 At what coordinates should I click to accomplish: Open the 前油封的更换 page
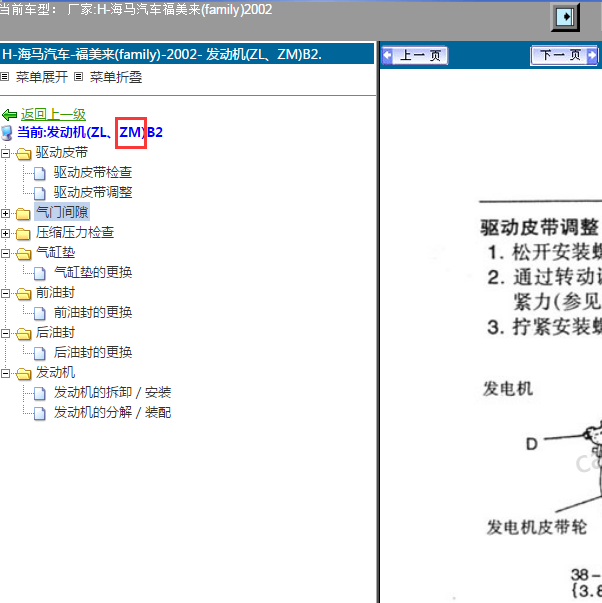pyautogui.click(x=93, y=312)
